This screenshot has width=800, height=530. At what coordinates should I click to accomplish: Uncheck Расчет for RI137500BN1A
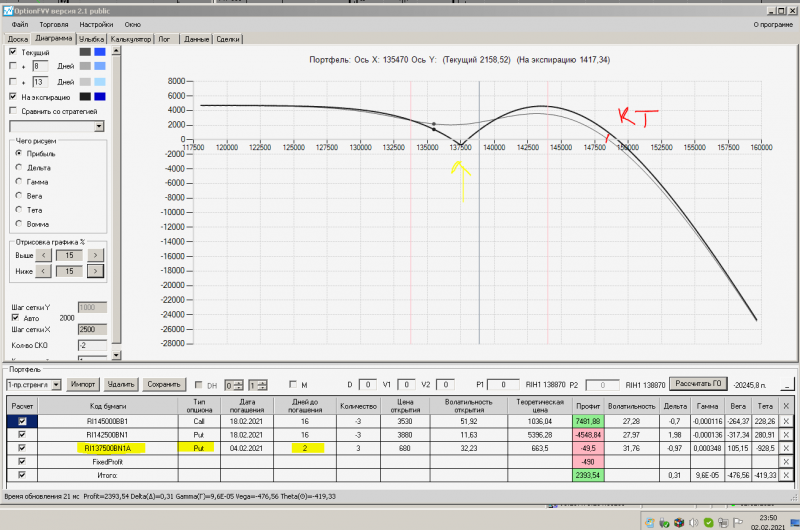[22, 447]
